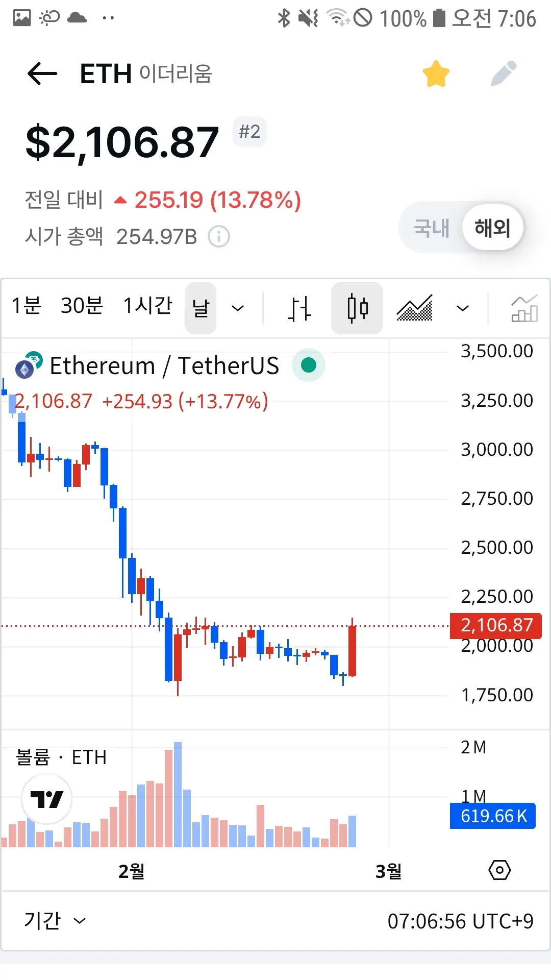Tap the TradingView logo badge

pos(47,799)
